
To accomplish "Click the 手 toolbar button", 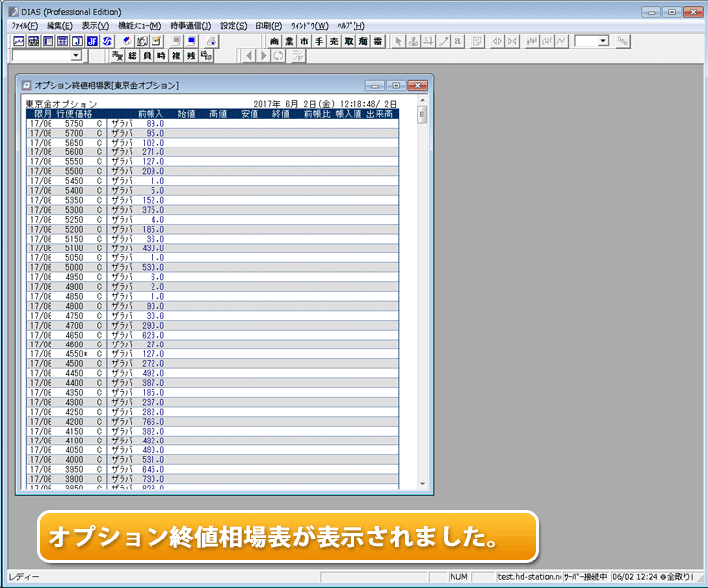I will click(320, 41).
